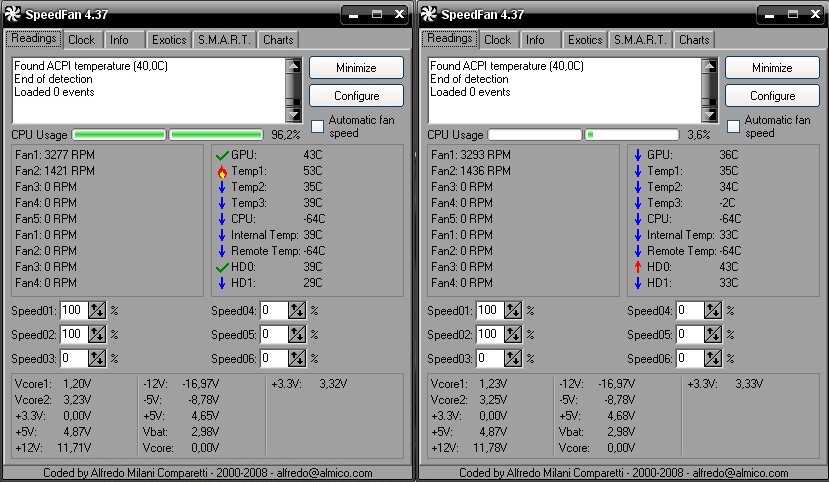829x482 pixels.
Task: Click the flame icon beside Temp1
Action: 222,171
